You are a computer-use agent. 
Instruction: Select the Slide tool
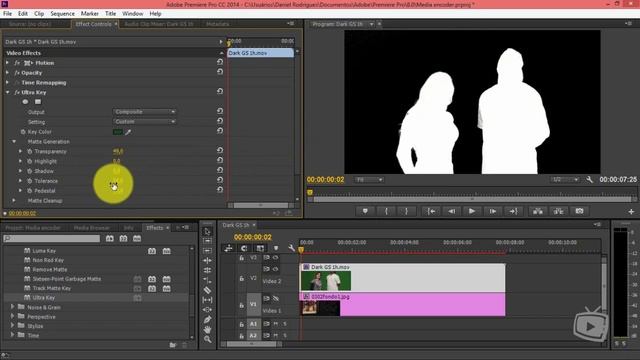click(207, 310)
